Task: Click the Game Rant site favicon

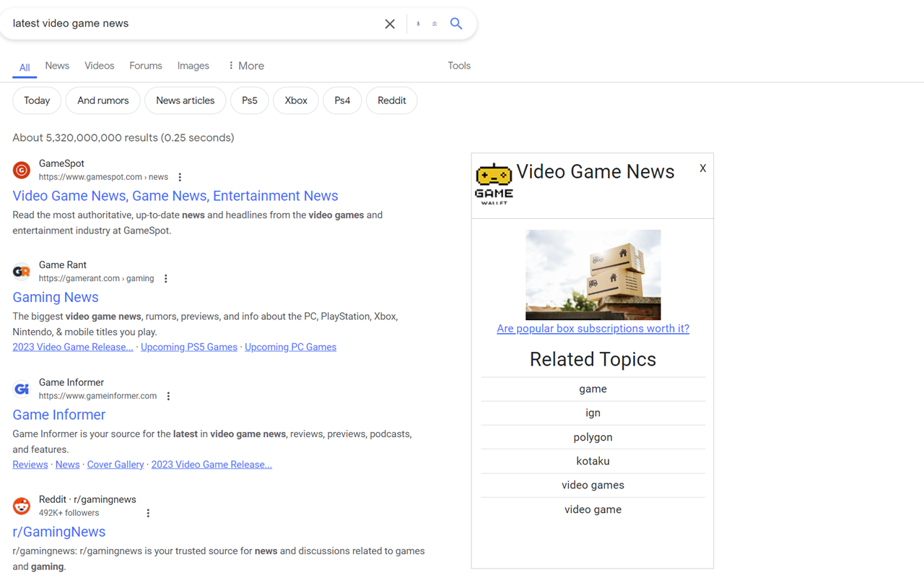Action: click(22, 272)
